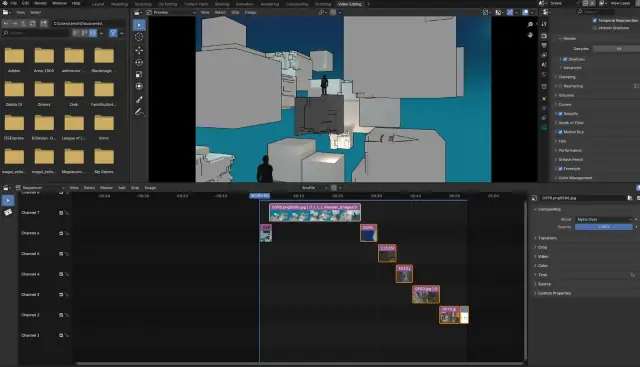Expand the strip Custom Properties panel

click(554, 293)
